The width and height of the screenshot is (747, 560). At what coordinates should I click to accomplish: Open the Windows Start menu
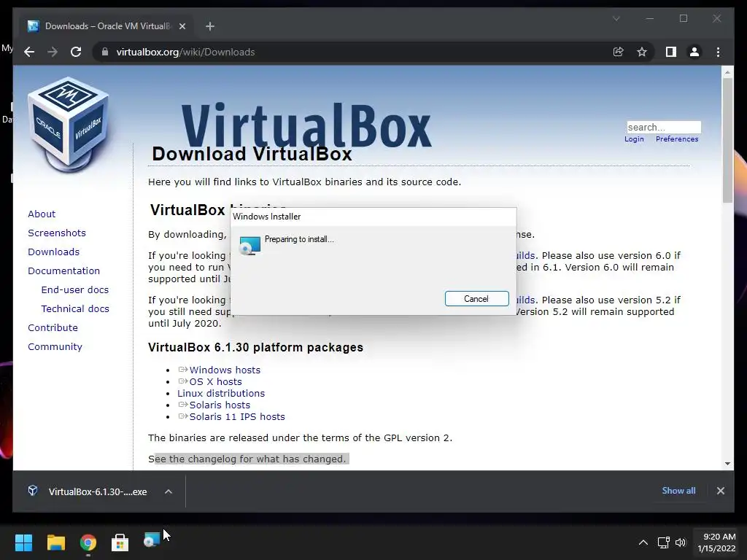[x=23, y=542]
